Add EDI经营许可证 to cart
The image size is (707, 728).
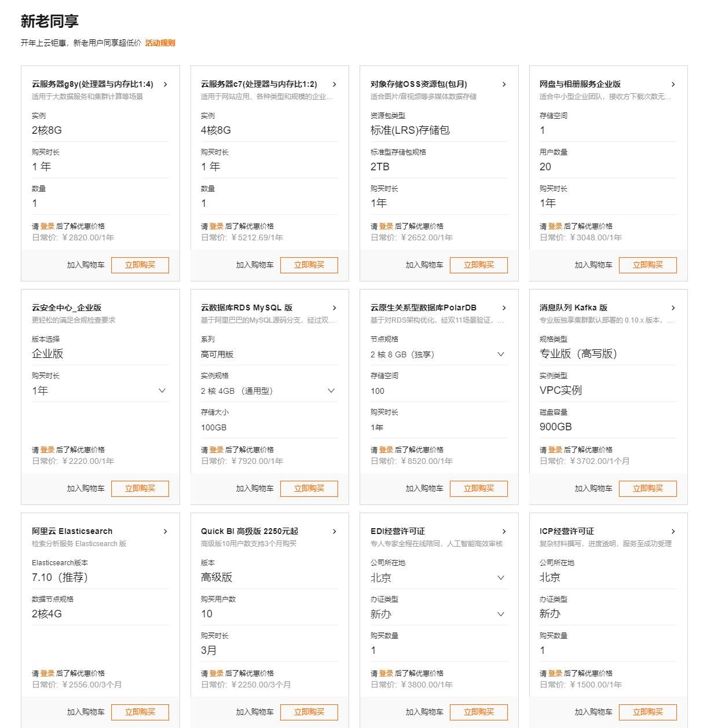click(x=424, y=712)
